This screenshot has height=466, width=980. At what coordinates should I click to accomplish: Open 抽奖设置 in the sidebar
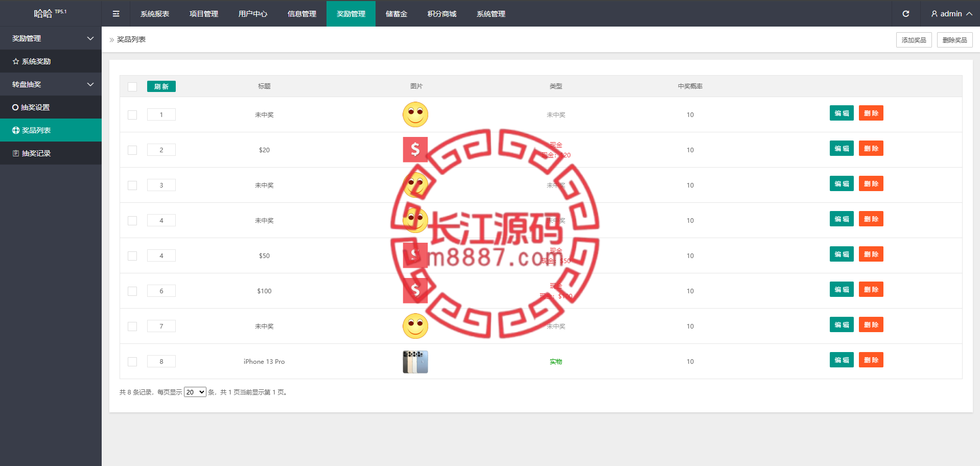pos(51,107)
